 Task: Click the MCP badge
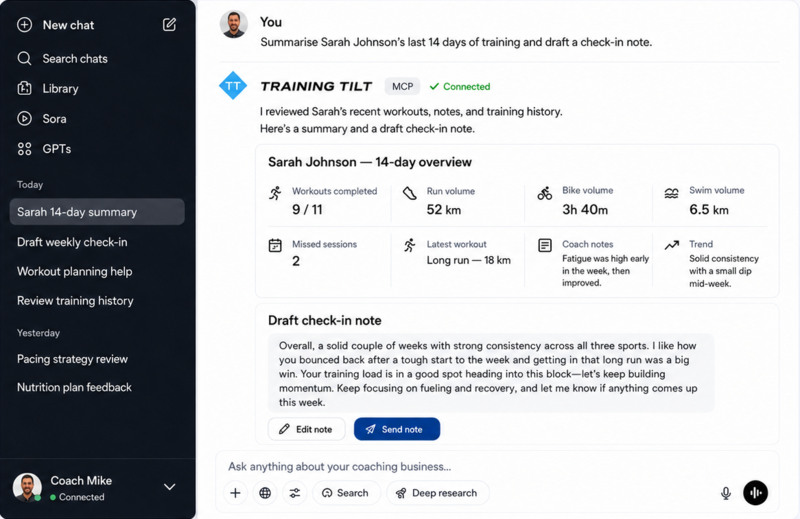click(403, 86)
